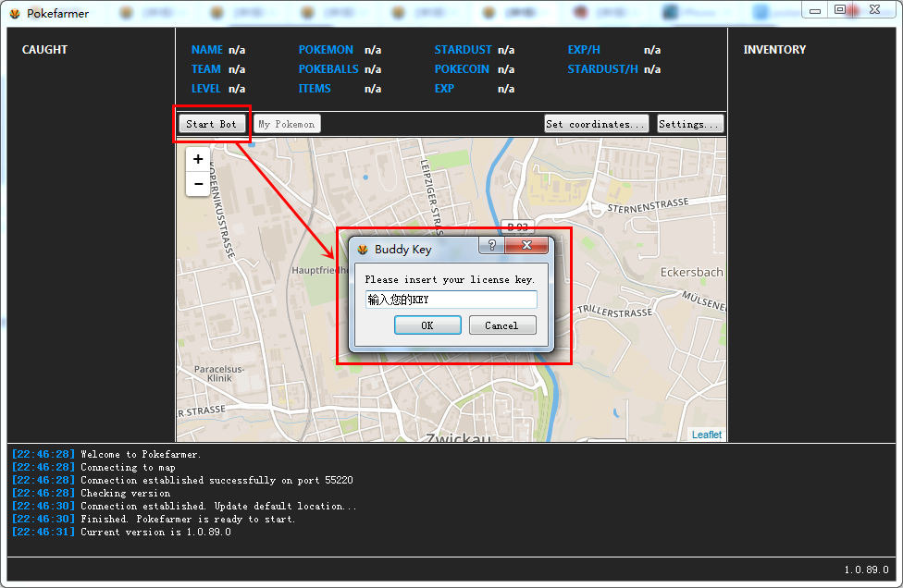Select the 'Current version is 1.0.89.0' log line

[155, 533]
